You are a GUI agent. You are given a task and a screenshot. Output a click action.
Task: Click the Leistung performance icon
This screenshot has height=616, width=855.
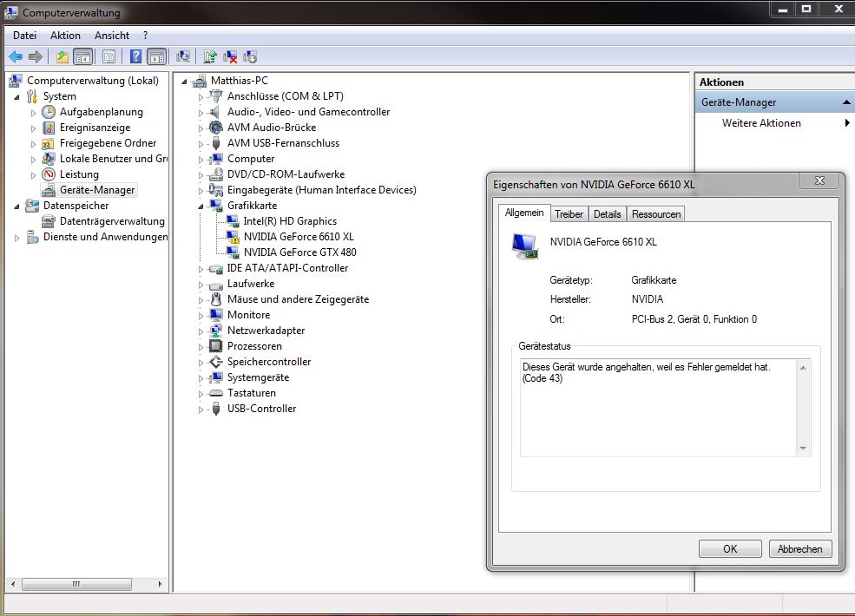[49, 174]
